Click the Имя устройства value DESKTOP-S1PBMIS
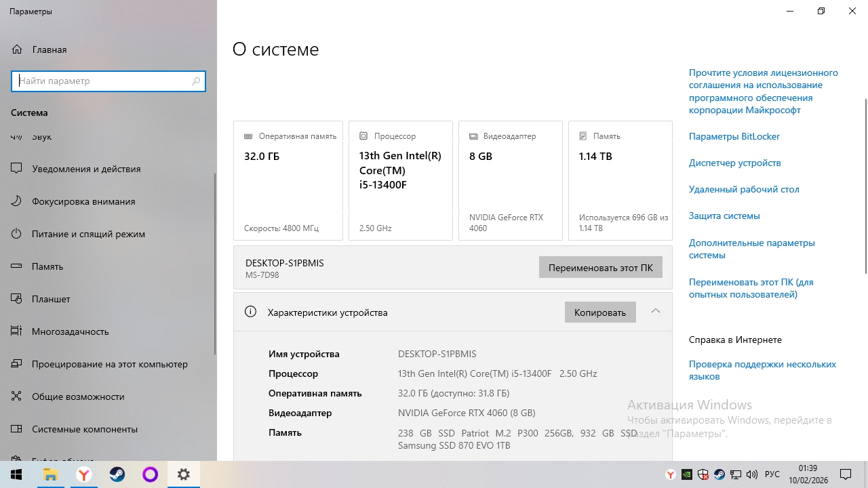 pyautogui.click(x=437, y=354)
